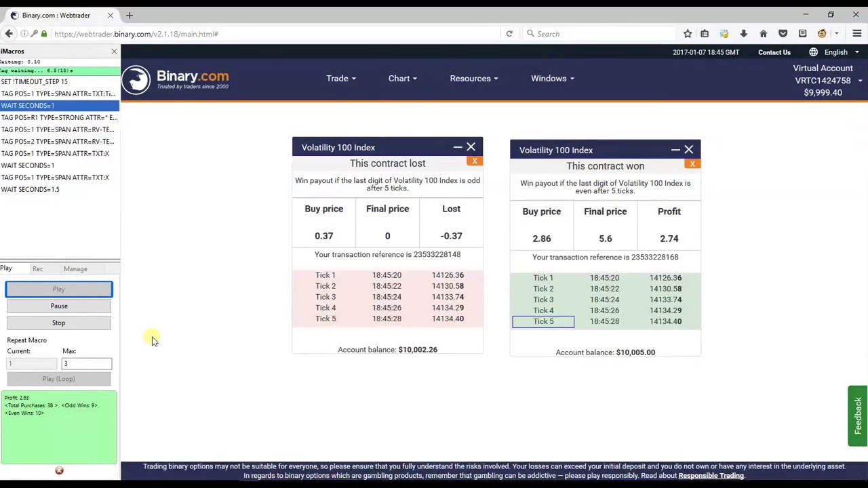Click the Binary.com logo
The height and width of the screenshot is (488, 868).
click(176, 79)
